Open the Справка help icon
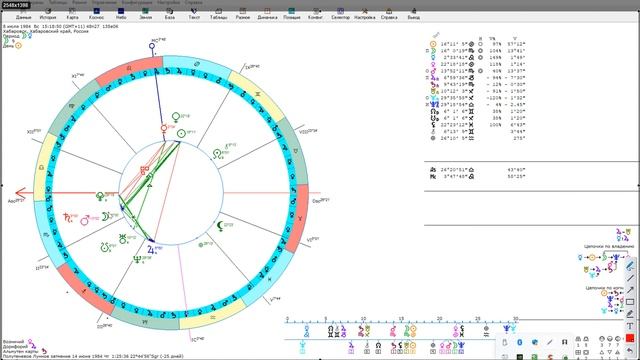The height and width of the screenshot is (360, 640). (389, 14)
